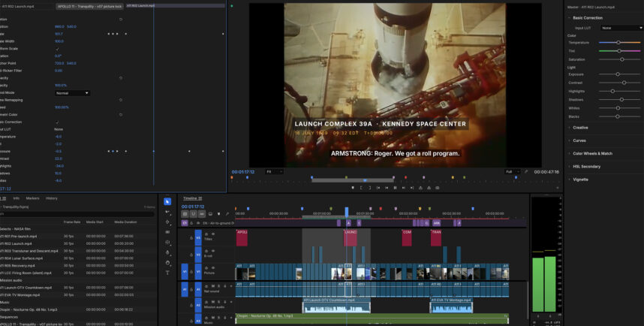The width and height of the screenshot is (644, 326).
Task: Select the Selection arrow tool in the toolbox
Action: [x=167, y=201]
